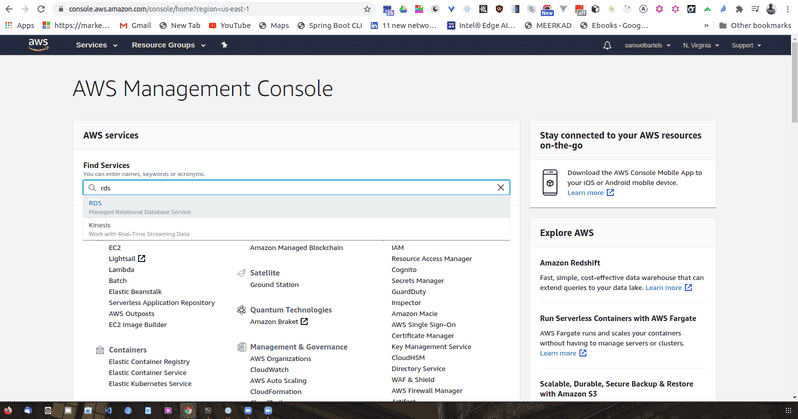Open the notifications bell
Screen dimensions: 798x419
607,45
